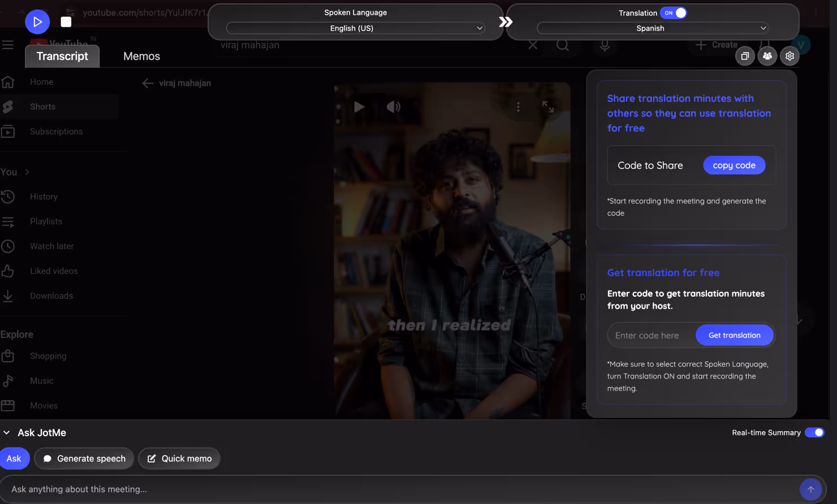Toggle the Translation ON switch

point(673,13)
